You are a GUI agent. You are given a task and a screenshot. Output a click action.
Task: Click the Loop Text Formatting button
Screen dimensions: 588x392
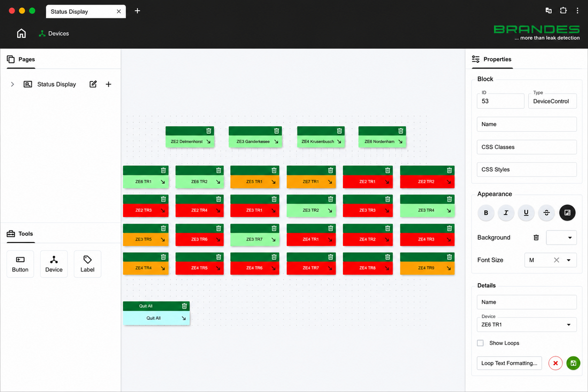pyautogui.click(x=509, y=363)
